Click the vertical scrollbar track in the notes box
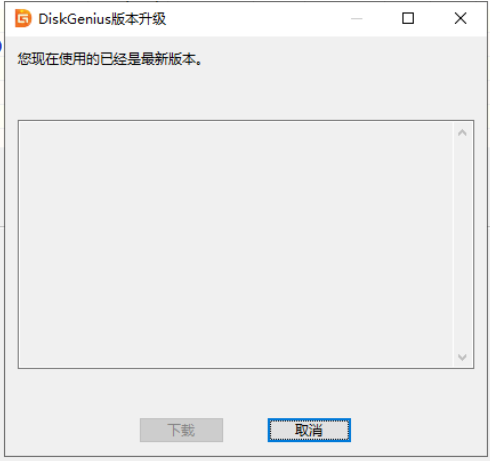This screenshot has width=490, height=461. click(x=462, y=245)
